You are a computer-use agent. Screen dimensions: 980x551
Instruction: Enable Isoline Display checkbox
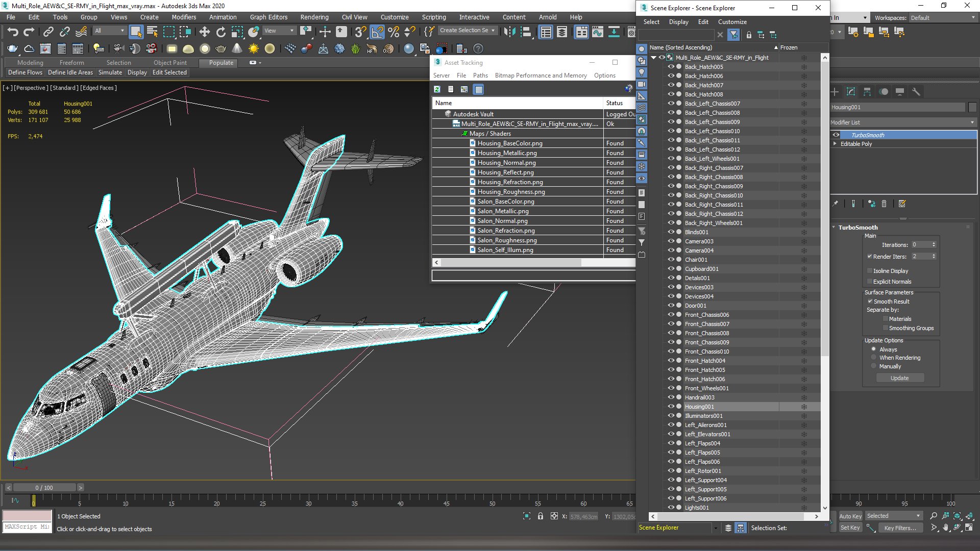point(869,271)
